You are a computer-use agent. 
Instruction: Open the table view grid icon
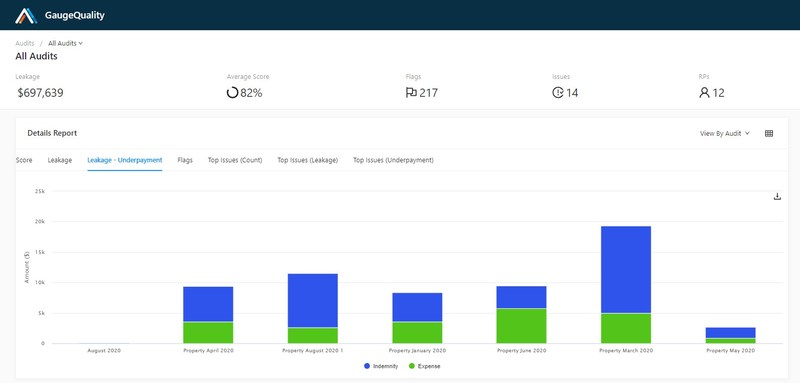click(769, 133)
